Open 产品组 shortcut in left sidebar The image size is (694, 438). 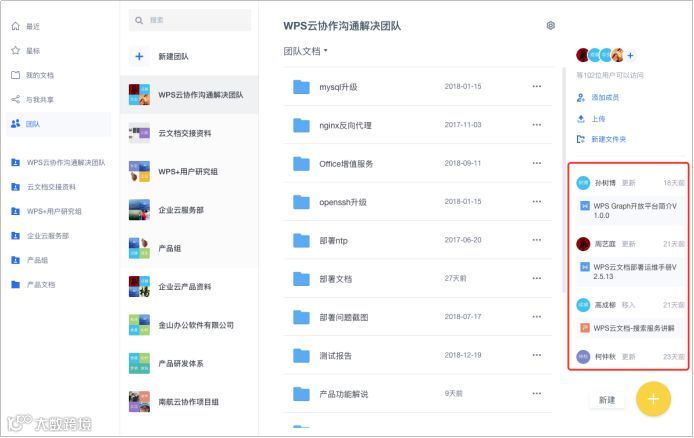point(30,260)
